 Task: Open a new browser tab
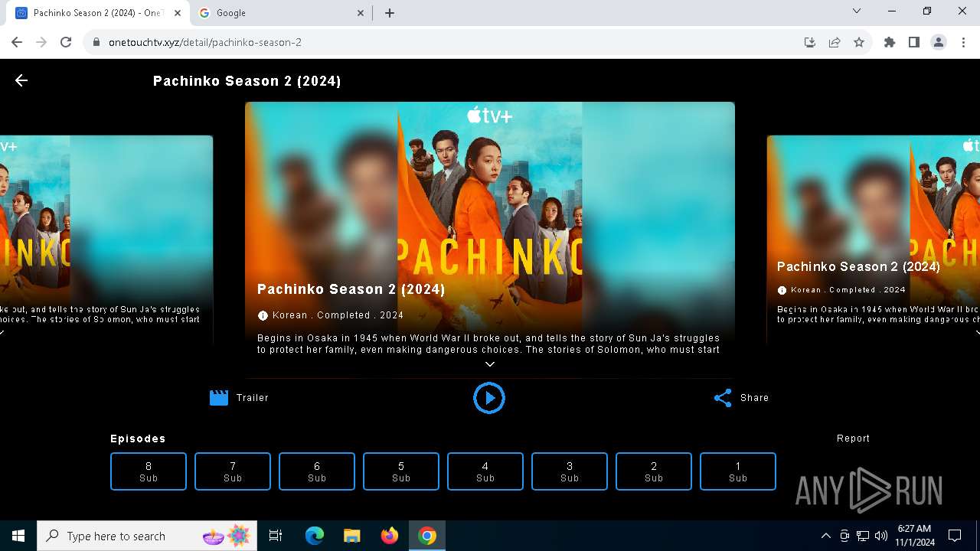(x=390, y=13)
